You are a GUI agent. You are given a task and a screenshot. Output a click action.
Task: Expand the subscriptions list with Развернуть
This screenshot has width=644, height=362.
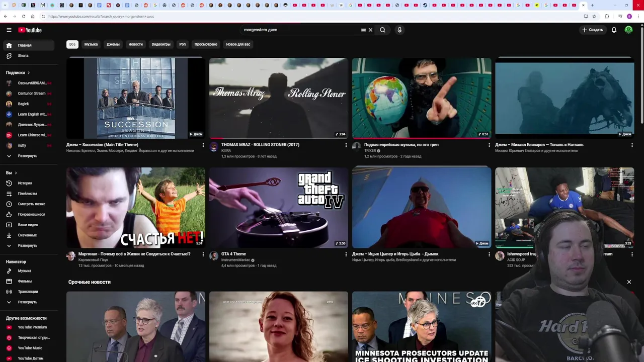(x=29, y=156)
